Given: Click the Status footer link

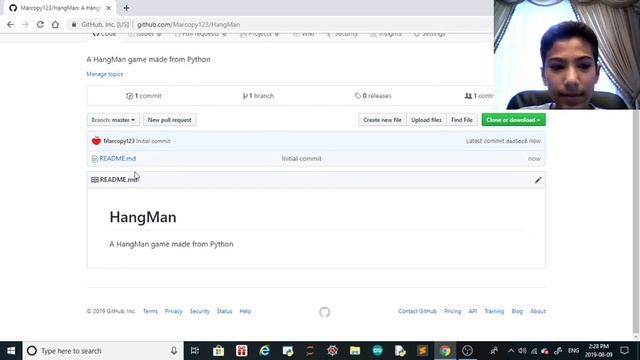Looking at the screenshot, I should point(224,311).
